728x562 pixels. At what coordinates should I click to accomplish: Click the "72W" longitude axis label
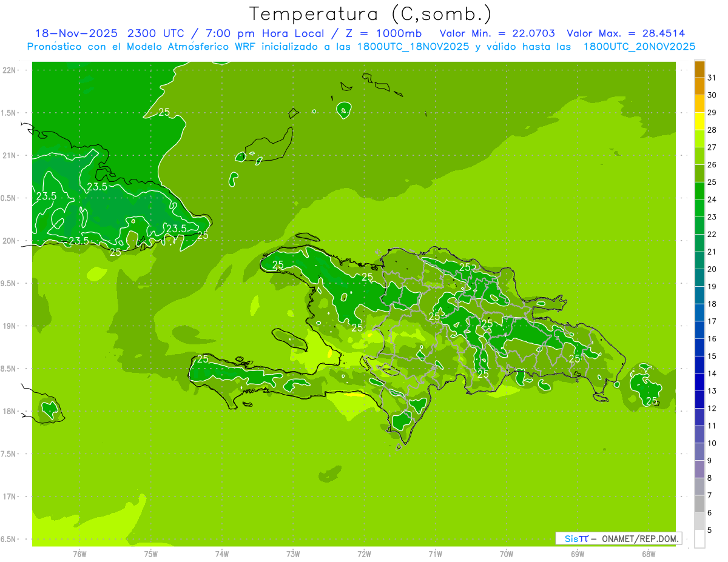(364, 554)
